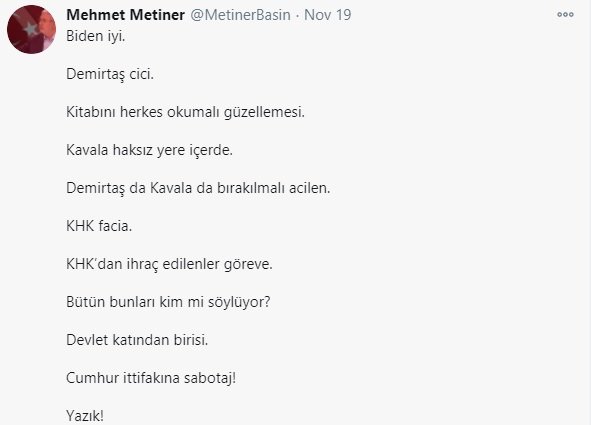Viewport: 591px width, 425px height.
Task: Click the text "Kitabını herkes okumalı güzellemesi."
Action: tap(185, 112)
